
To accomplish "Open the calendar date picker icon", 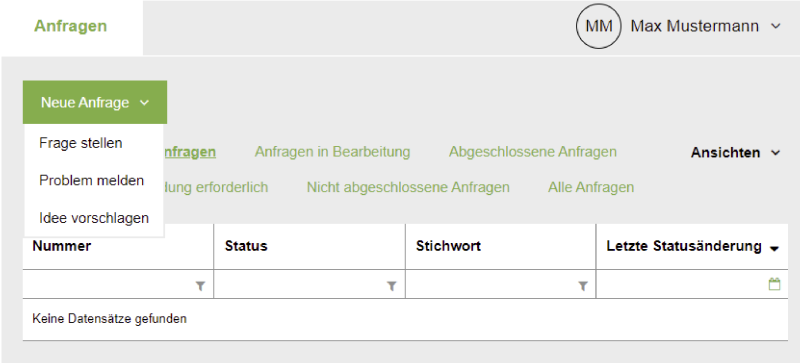I will (x=774, y=284).
